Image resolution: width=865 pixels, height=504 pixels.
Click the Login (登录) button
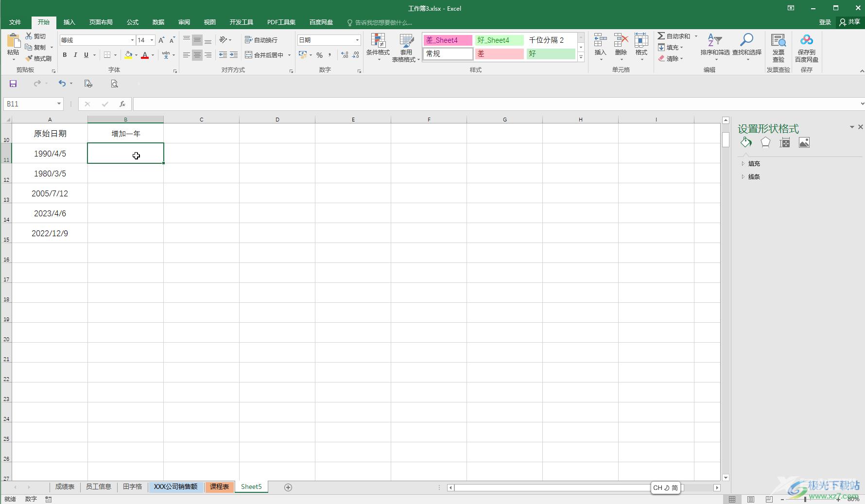(x=825, y=22)
